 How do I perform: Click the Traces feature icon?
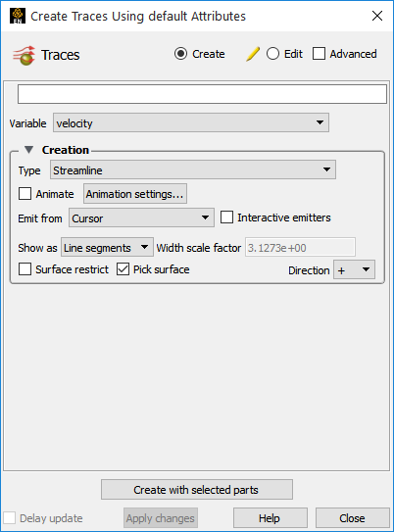(24, 55)
